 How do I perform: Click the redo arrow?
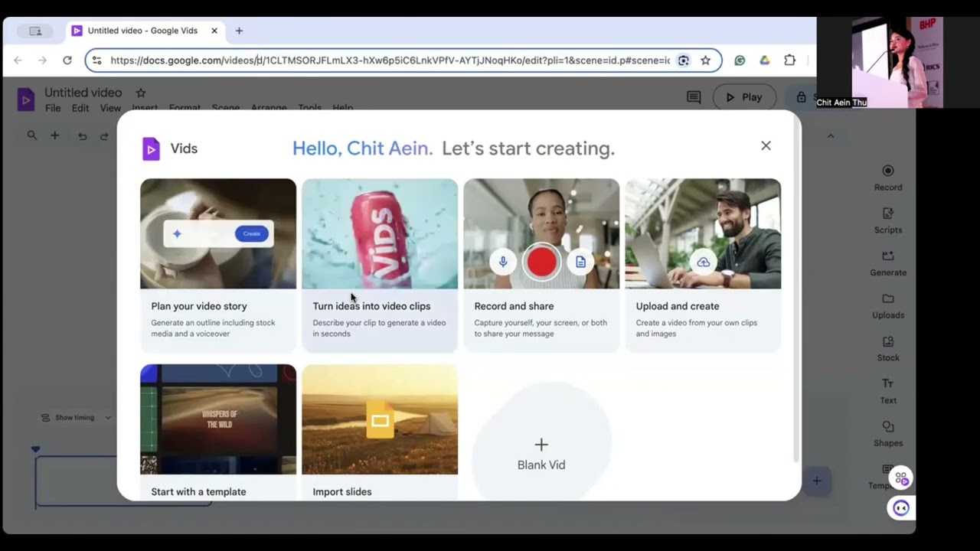click(x=104, y=136)
